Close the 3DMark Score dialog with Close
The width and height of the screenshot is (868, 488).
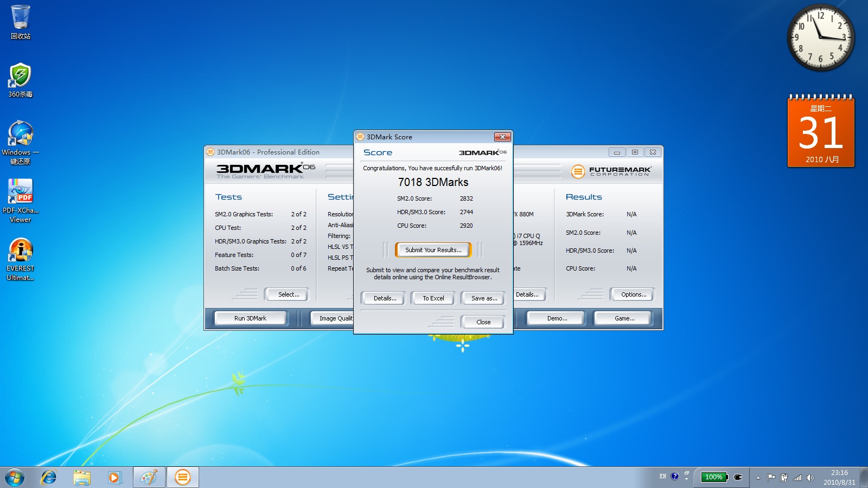click(x=483, y=322)
